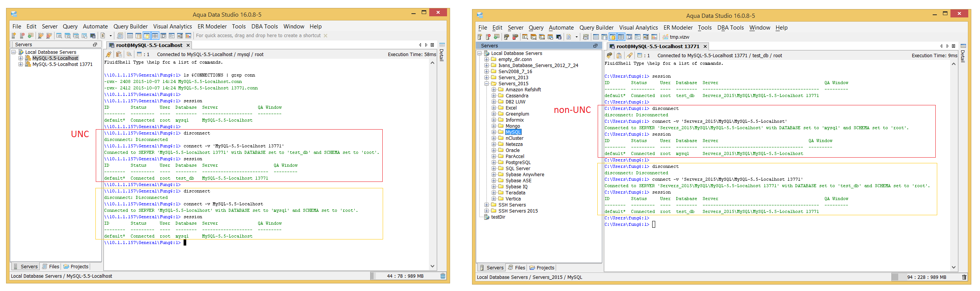Toggle the highlighted grid view button in left window toolbar
Image resolution: width=980 pixels, height=291 pixels.
click(x=155, y=36)
